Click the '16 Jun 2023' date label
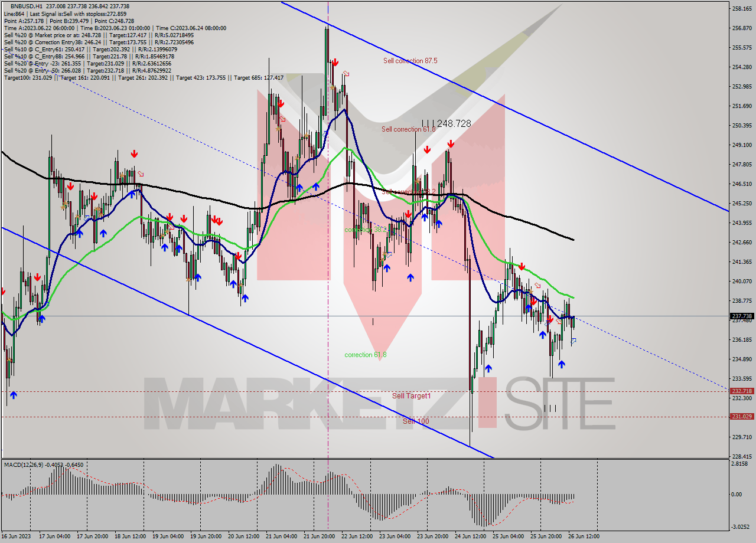The image size is (756, 543). point(17,537)
